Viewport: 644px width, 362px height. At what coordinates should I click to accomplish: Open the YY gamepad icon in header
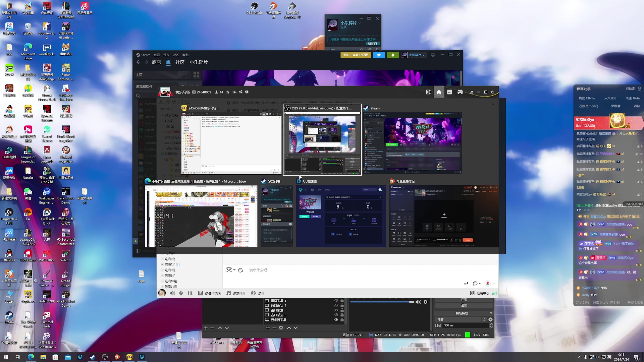tap(460, 92)
